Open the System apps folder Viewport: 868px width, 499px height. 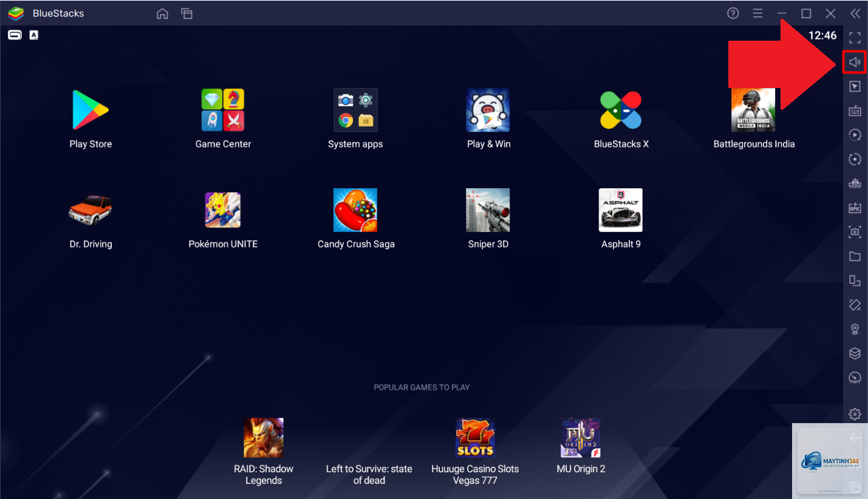click(355, 110)
